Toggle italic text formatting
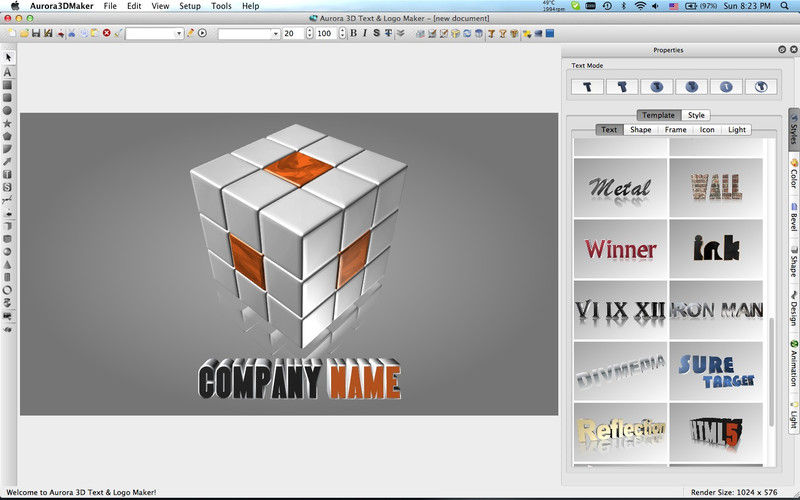Screen dimensions: 800x500 (x=365, y=33)
